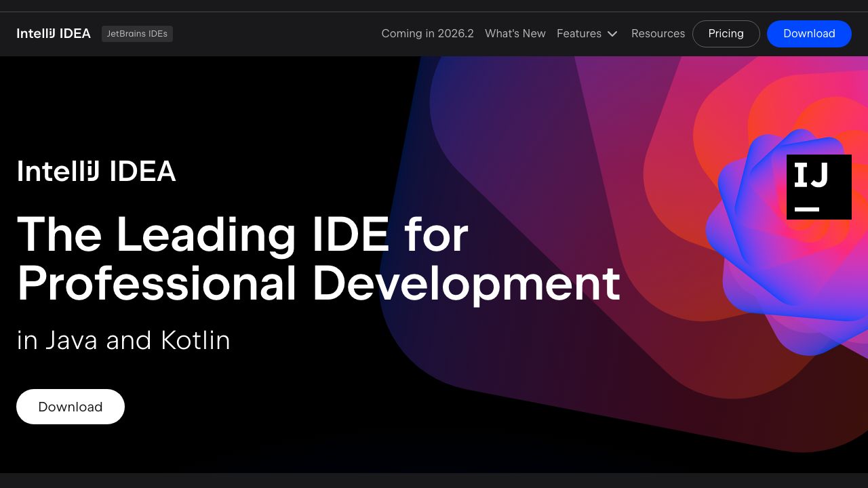Image resolution: width=868 pixels, height=488 pixels.
Task: Open the Coming in 2026.2 page
Action: pyautogui.click(x=427, y=34)
